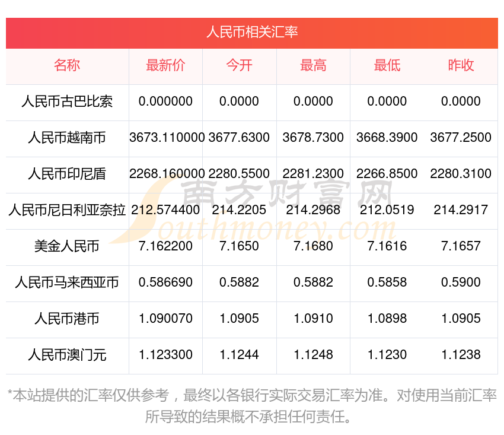This screenshot has height=435, width=504.
Task: Click the 美金人民币 row name
Action: [67, 246]
